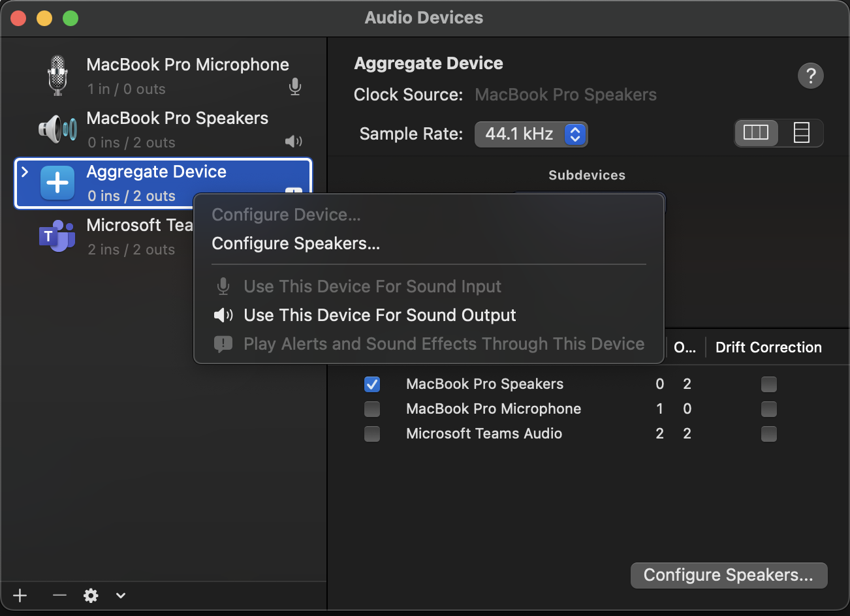Viewport: 850px width, 616px height.
Task: Click the Microsoft Teams Audio device icon
Action: tap(57, 236)
